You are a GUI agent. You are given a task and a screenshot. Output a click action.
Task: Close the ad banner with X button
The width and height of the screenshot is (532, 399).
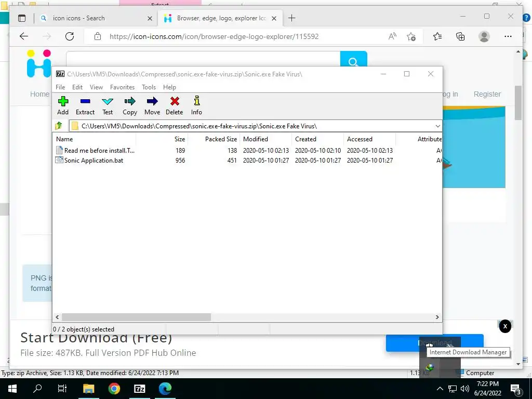click(x=505, y=326)
